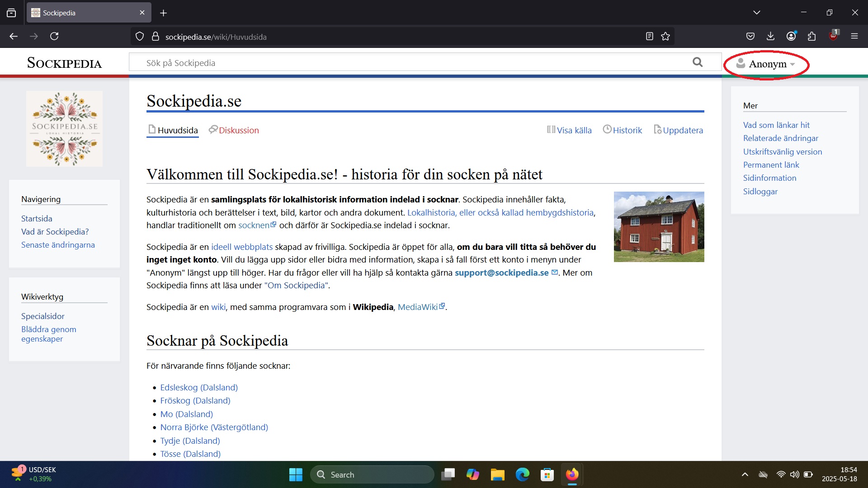
Task: Click the red house thumbnail image
Action: tap(659, 227)
